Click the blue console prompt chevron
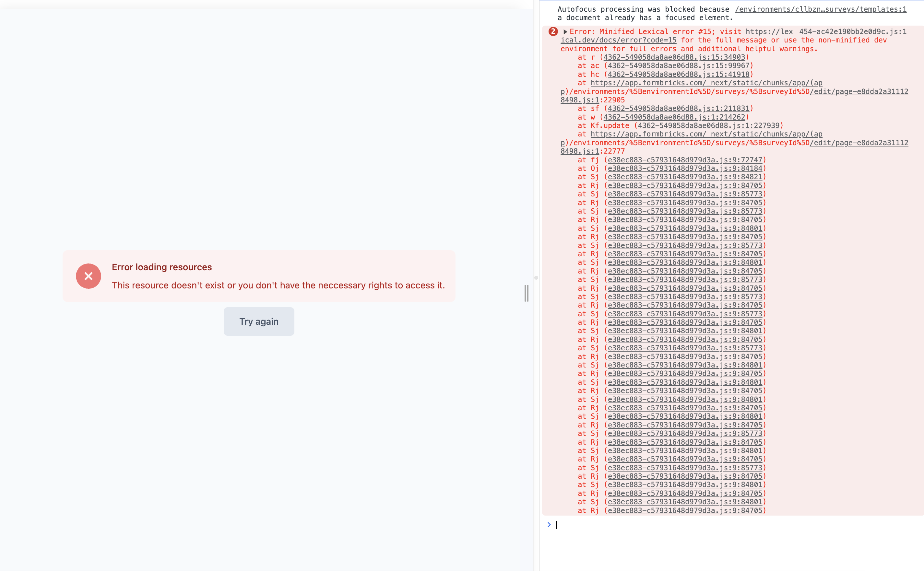The width and height of the screenshot is (924, 571). pyautogui.click(x=549, y=525)
